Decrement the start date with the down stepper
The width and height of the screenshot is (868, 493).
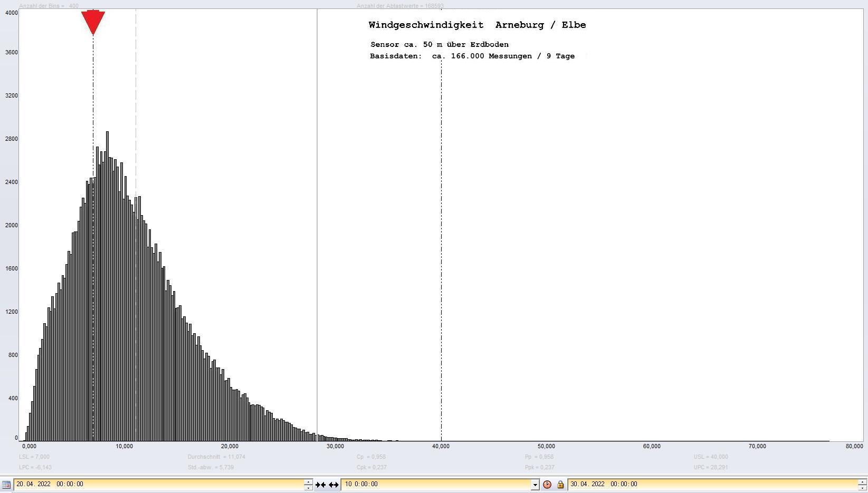[308, 488]
